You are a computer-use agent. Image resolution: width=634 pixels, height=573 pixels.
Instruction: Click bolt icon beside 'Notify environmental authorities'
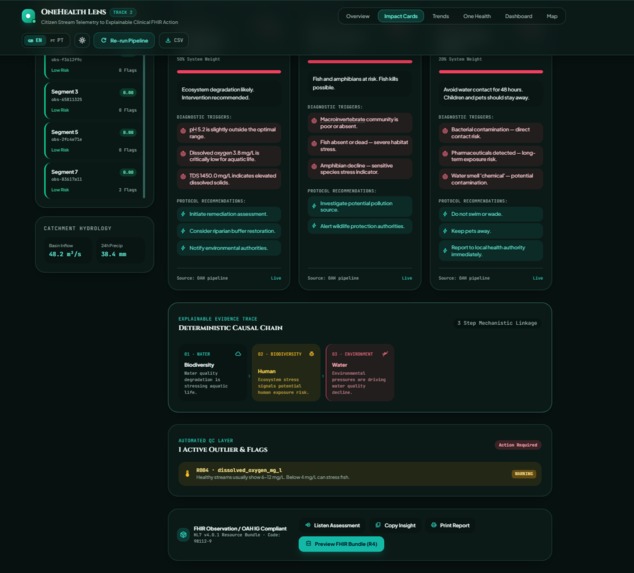click(183, 248)
